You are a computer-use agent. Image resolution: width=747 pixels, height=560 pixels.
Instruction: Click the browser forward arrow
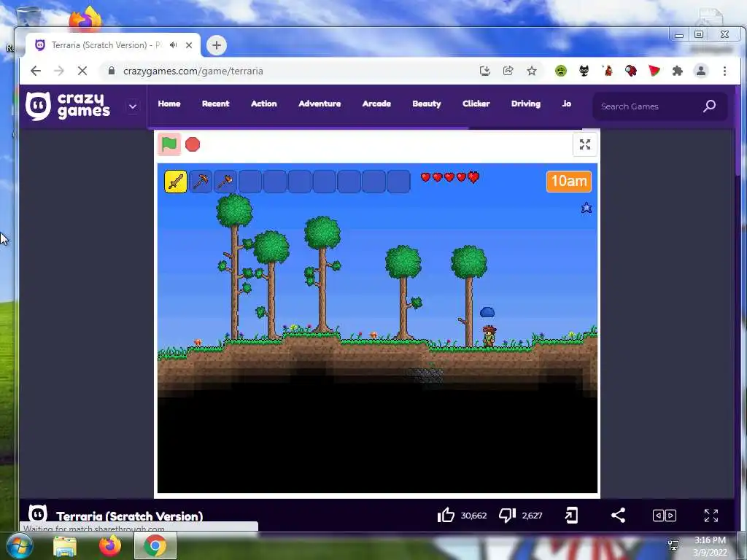[58, 71]
